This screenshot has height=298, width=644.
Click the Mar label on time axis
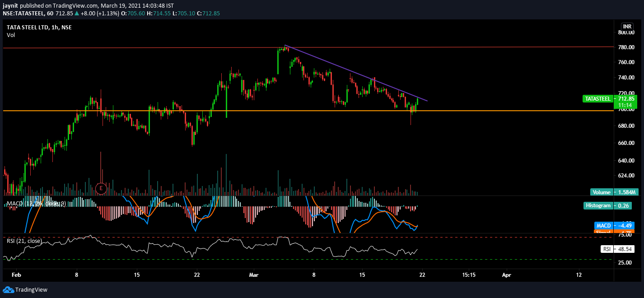pyautogui.click(x=254, y=275)
